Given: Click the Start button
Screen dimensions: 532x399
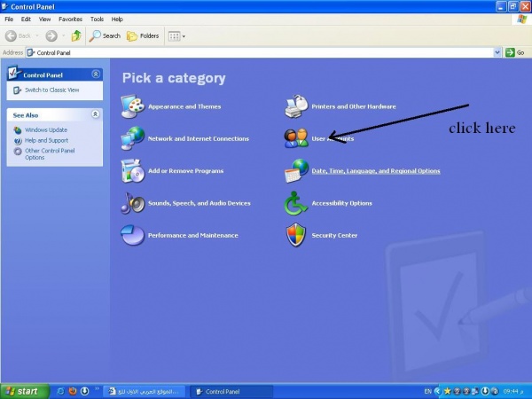Looking at the screenshot, I should 25,391.
